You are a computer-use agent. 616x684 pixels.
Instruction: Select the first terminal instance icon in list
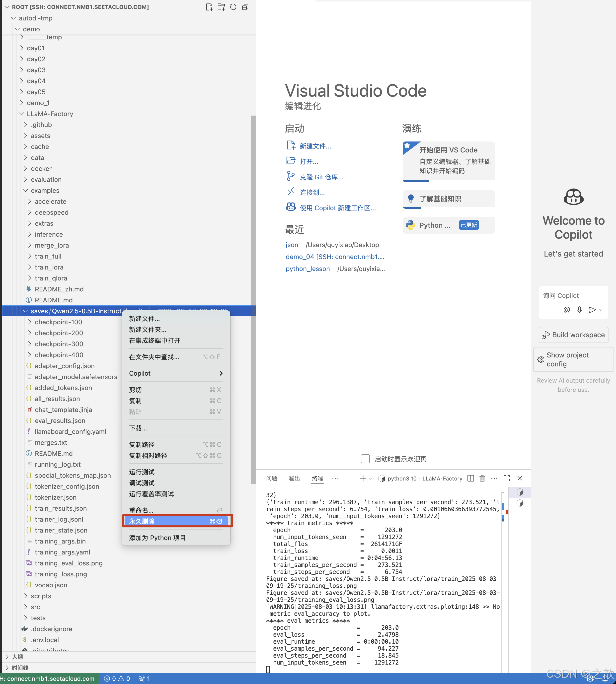click(x=520, y=492)
